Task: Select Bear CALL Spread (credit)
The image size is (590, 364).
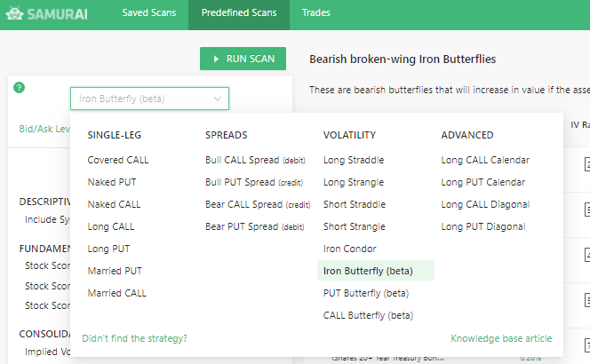Action: 258,204
